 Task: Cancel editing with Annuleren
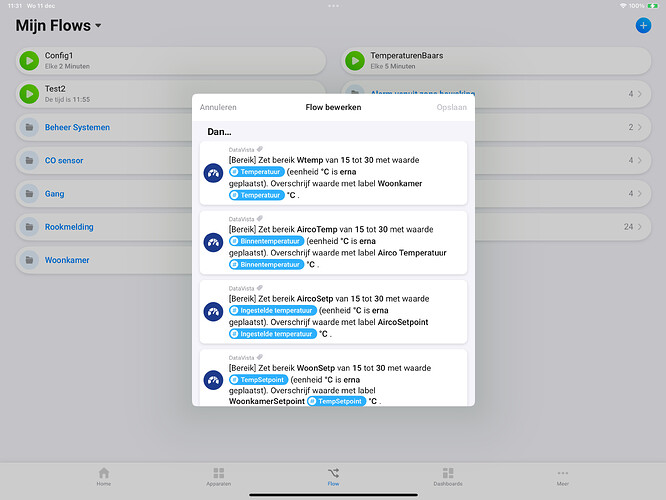[x=218, y=107]
